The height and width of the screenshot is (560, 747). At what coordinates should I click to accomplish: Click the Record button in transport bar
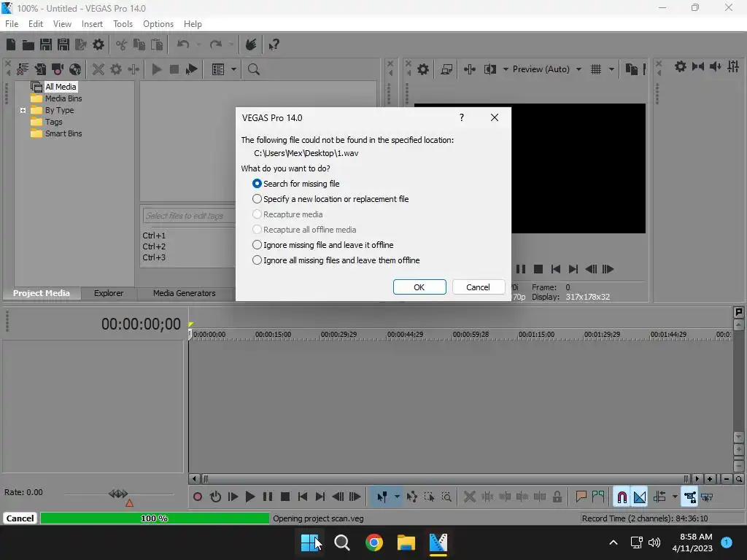pos(198,497)
